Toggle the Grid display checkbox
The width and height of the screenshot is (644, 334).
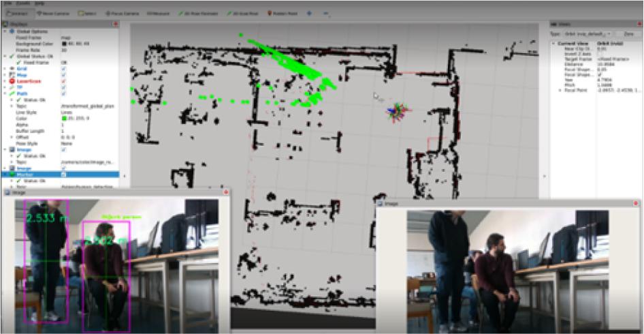[63, 69]
